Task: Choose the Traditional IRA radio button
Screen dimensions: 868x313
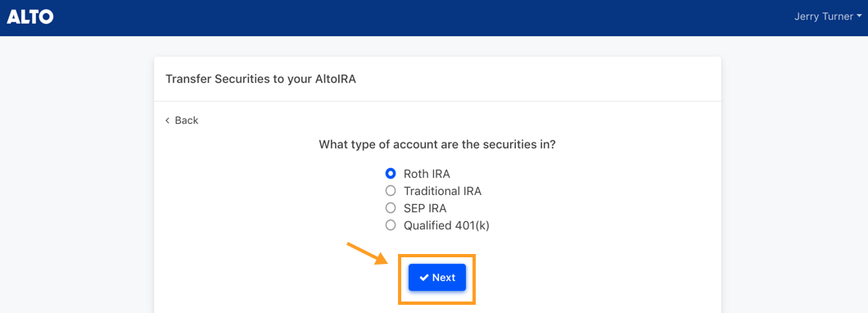Action: coord(391,191)
